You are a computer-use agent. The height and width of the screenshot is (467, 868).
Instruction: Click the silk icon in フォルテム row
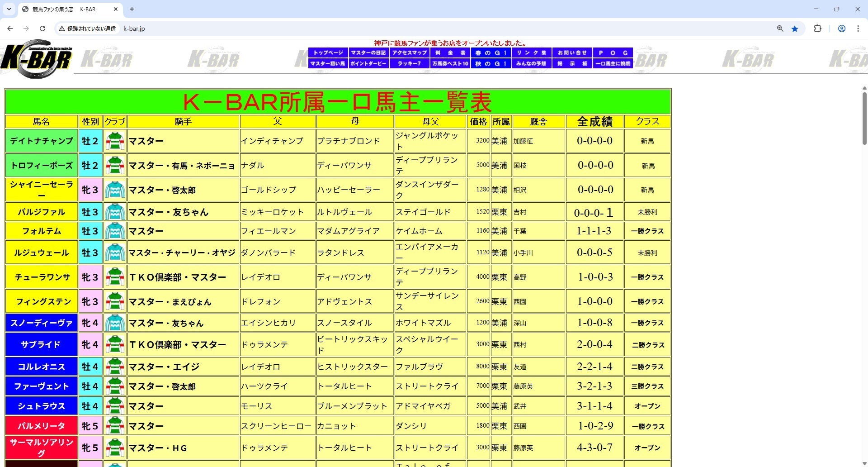[x=115, y=231]
